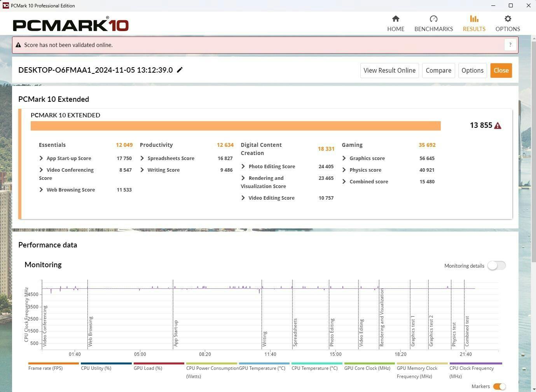This screenshot has width=536, height=392.
Task: Toggle the Markers switch off
Action: point(499,386)
